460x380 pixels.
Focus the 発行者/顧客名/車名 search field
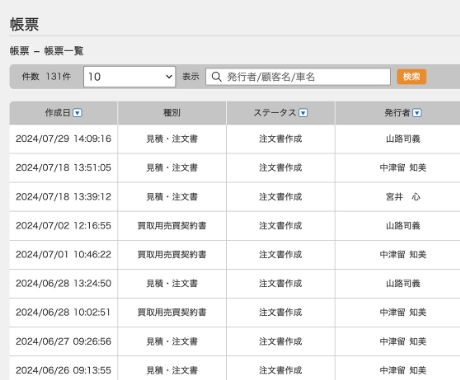[298, 77]
